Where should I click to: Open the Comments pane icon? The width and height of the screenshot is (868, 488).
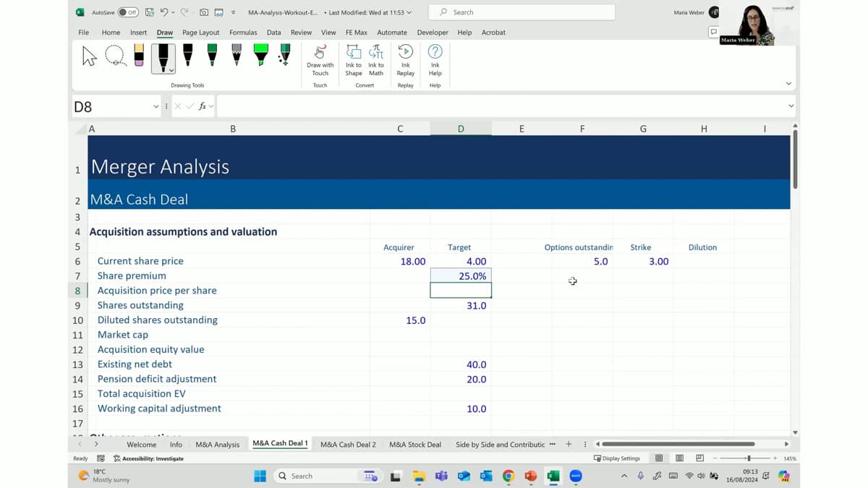713,32
